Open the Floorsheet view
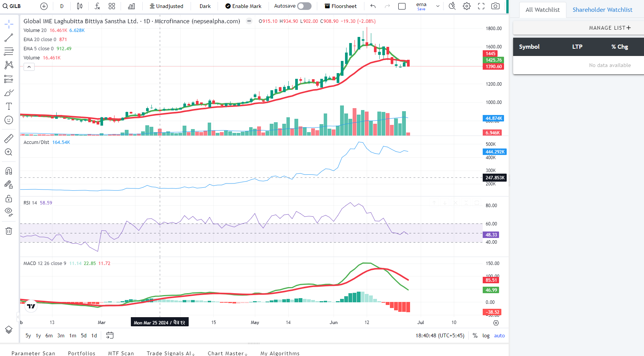The height and width of the screenshot is (356, 644). [340, 6]
